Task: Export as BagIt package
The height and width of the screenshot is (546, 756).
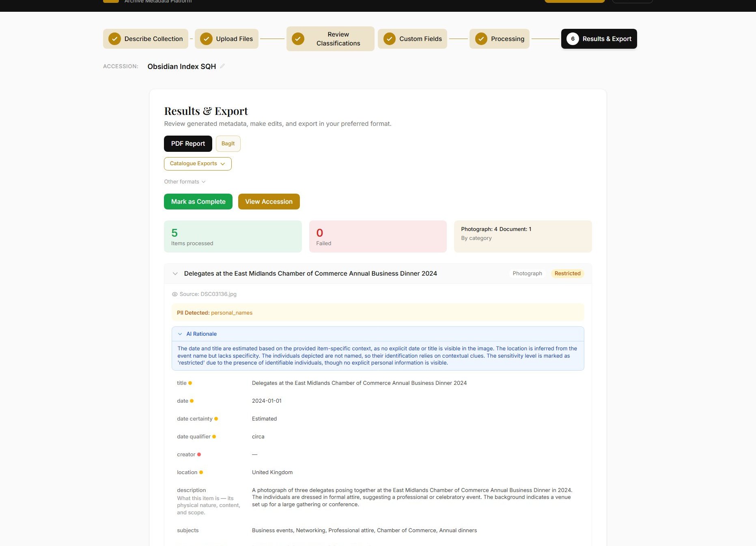Action: [x=228, y=144]
